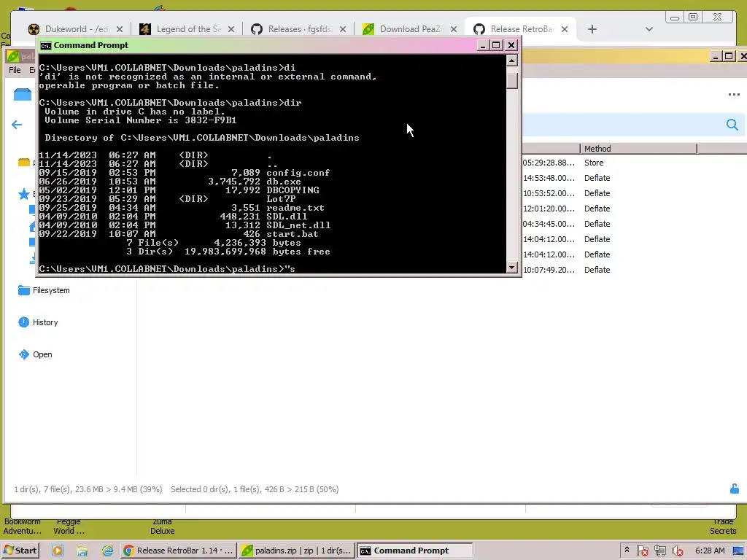Image resolution: width=747 pixels, height=560 pixels.
Task: Switch to Release RetroBar tab
Action: (x=522, y=29)
